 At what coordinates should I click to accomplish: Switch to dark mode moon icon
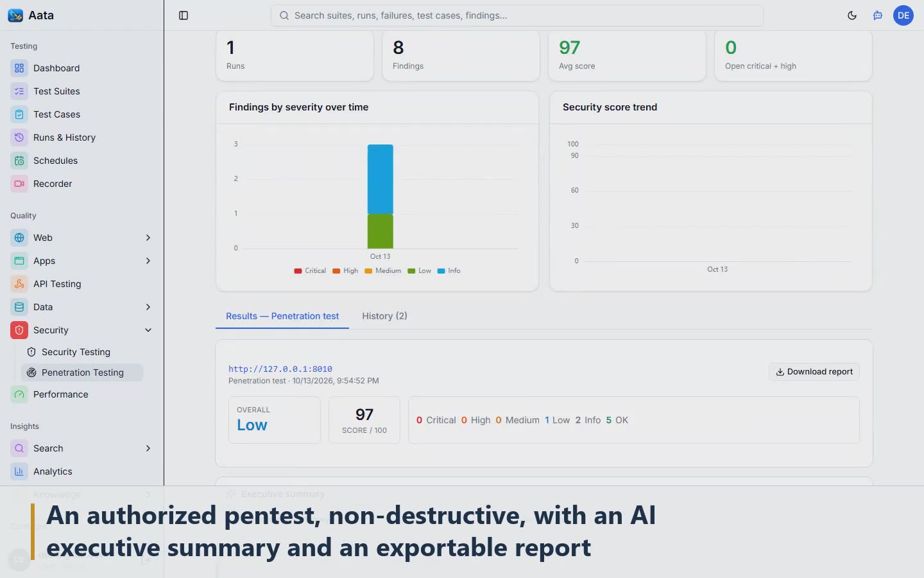(852, 15)
